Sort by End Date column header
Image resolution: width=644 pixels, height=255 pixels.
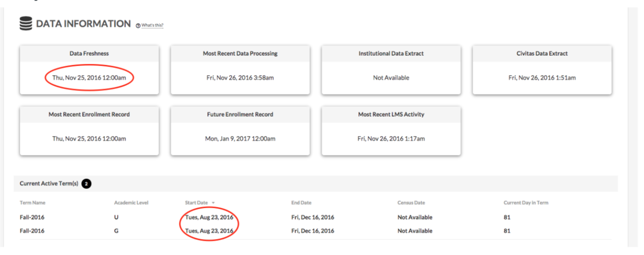click(301, 203)
